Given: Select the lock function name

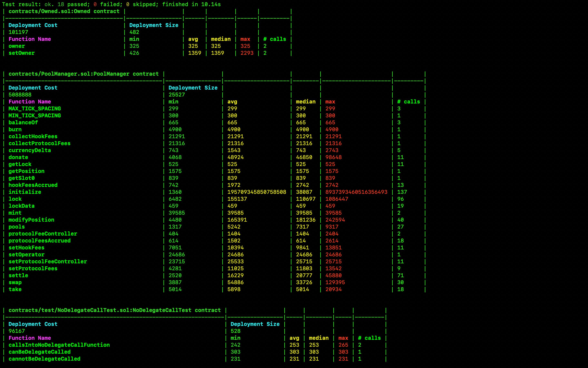Looking at the screenshot, I should [x=15, y=199].
